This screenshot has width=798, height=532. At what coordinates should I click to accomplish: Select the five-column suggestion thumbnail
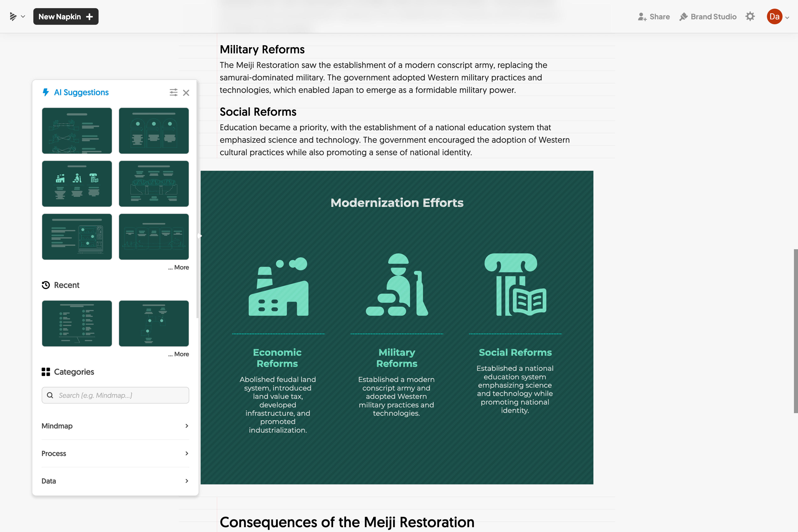154,236
